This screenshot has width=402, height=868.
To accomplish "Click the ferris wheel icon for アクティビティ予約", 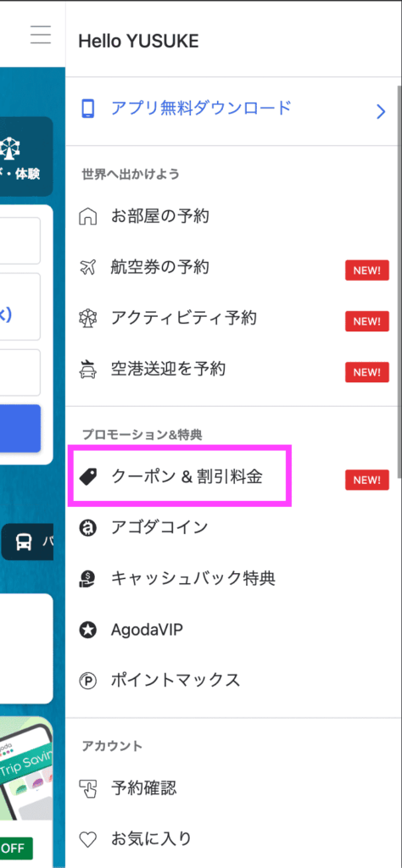I will (x=88, y=319).
